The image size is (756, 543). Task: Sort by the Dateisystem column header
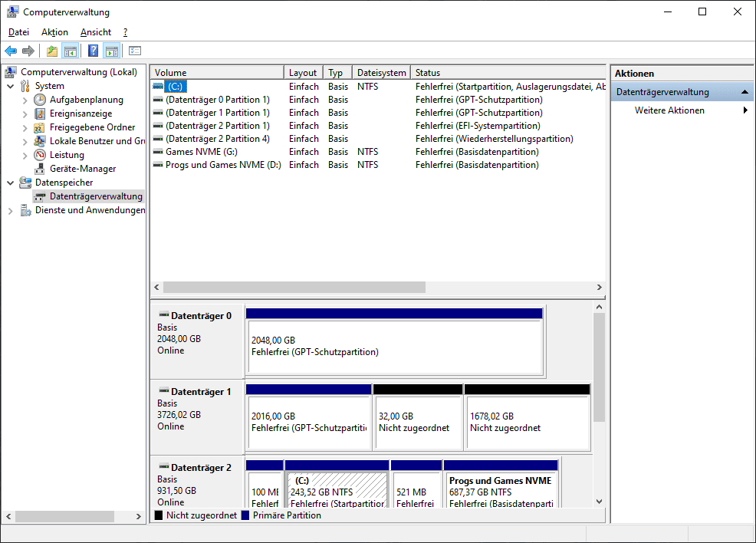click(381, 72)
